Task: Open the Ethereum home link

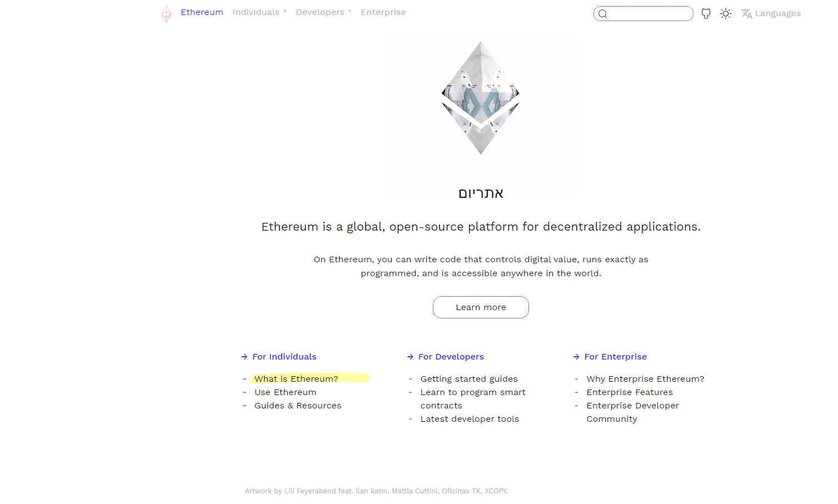Action: pyautogui.click(x=202, y=12)
